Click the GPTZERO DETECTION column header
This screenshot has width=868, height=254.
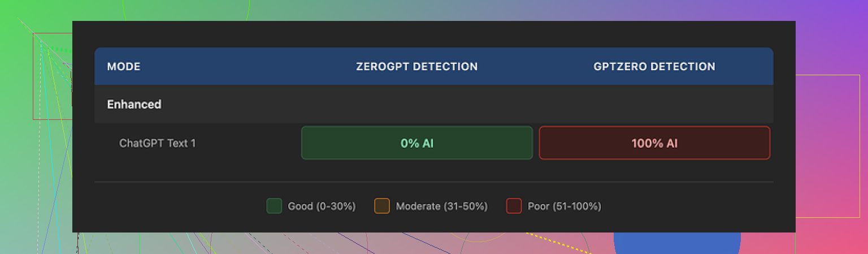coord(654,67)
